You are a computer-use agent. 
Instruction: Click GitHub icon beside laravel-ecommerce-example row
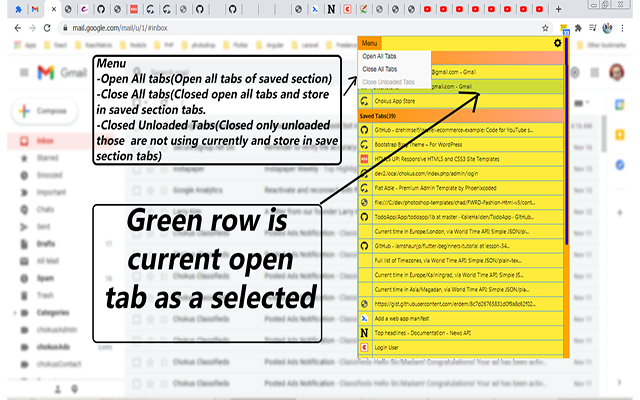364,130
